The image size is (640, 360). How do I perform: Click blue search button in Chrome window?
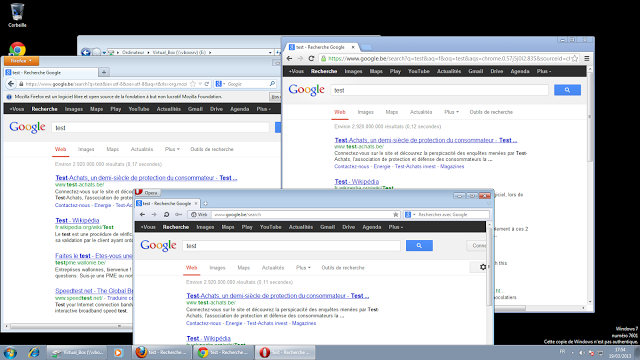(x=567, y=90)
